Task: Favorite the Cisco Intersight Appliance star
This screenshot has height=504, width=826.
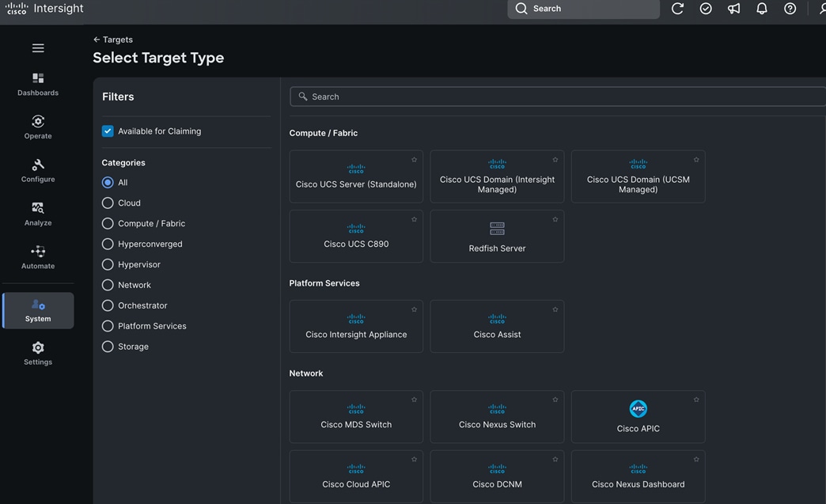Action: click(x=414, y=309)
